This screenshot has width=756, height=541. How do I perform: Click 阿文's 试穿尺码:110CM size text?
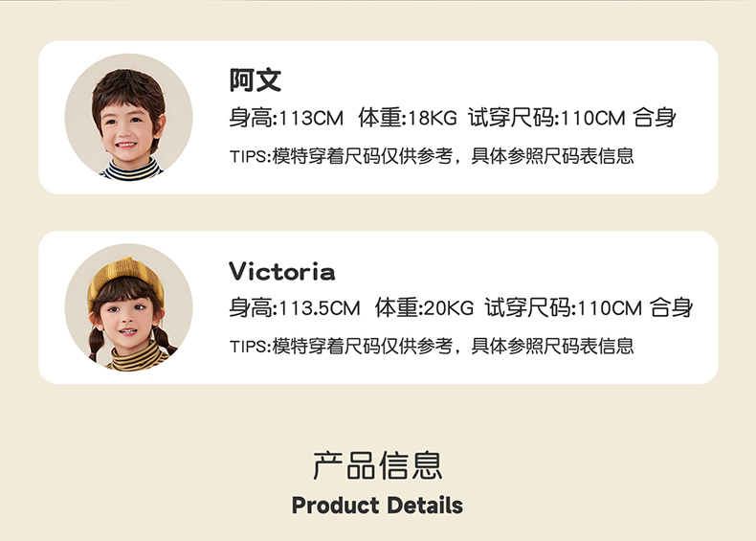pyautogui.click(x=545, y=119)
